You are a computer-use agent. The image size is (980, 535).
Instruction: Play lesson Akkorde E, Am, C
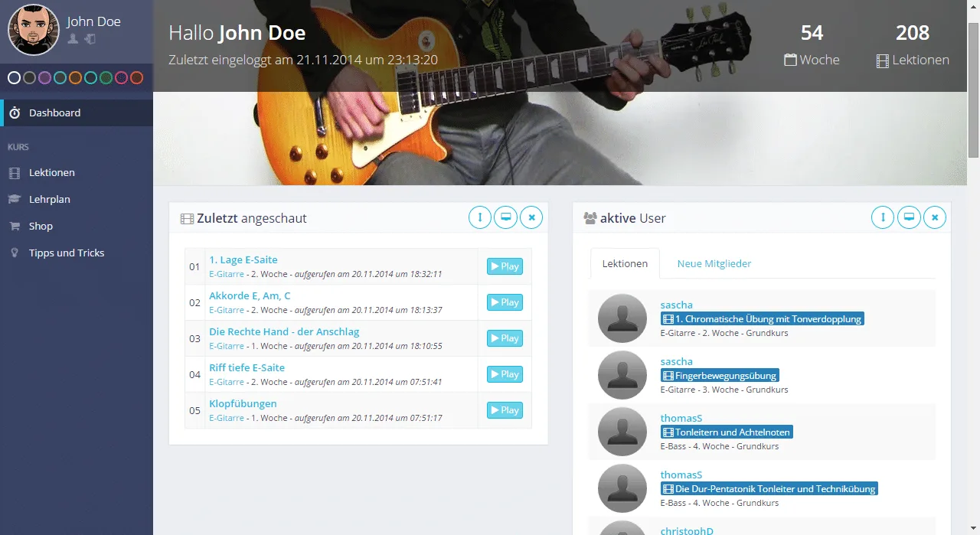point(505,302)
